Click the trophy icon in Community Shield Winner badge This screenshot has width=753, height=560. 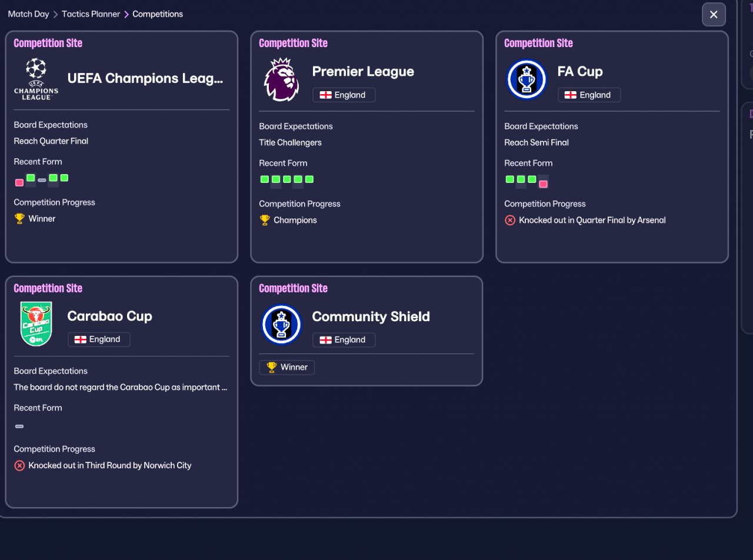tap(272, 367)
